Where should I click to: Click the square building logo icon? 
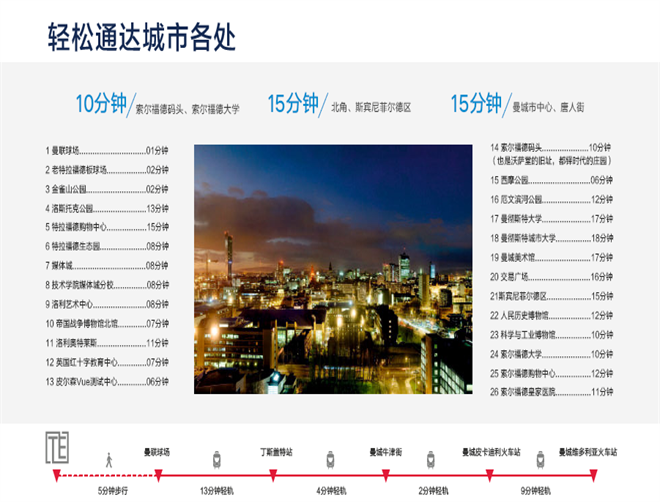tap(57, 447)
